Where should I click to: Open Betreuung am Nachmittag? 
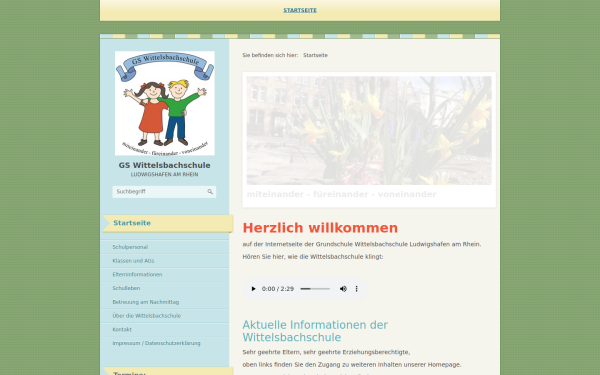click(145, 302)
